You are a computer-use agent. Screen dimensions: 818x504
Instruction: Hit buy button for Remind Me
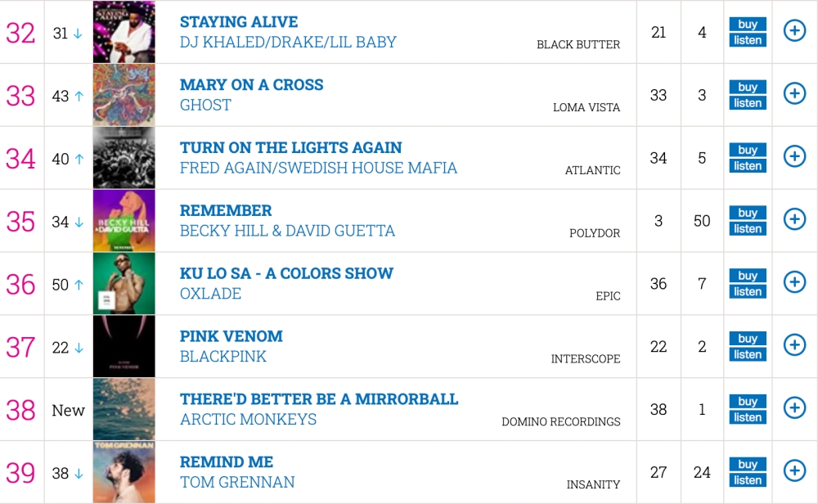(x=748, y=464)
